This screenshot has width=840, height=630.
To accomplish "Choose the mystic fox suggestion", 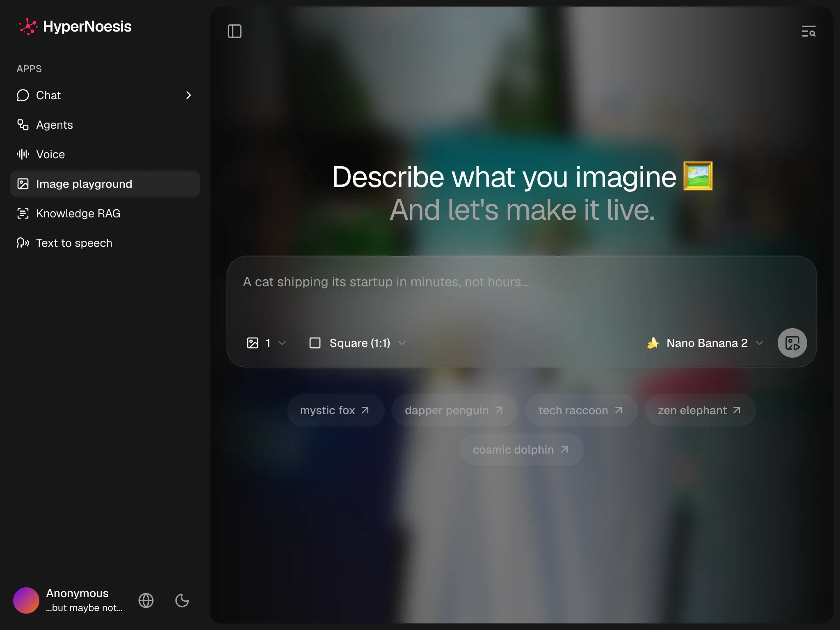I will [x=335, y=410].
